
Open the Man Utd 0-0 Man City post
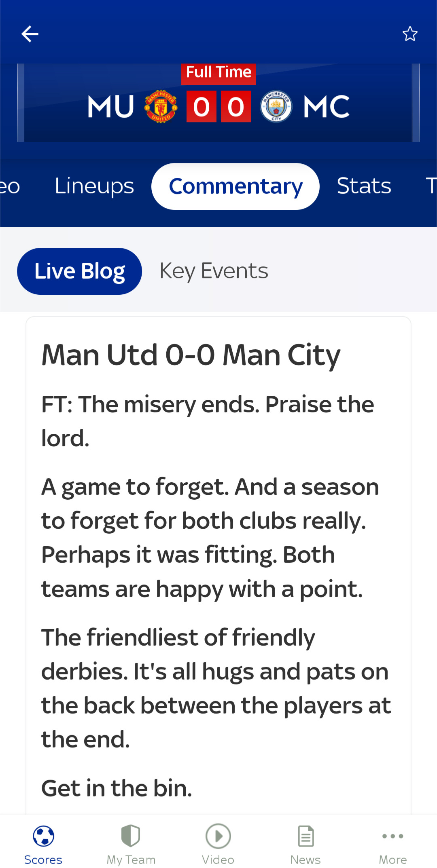pyautogui.click(x=191, y=355)
